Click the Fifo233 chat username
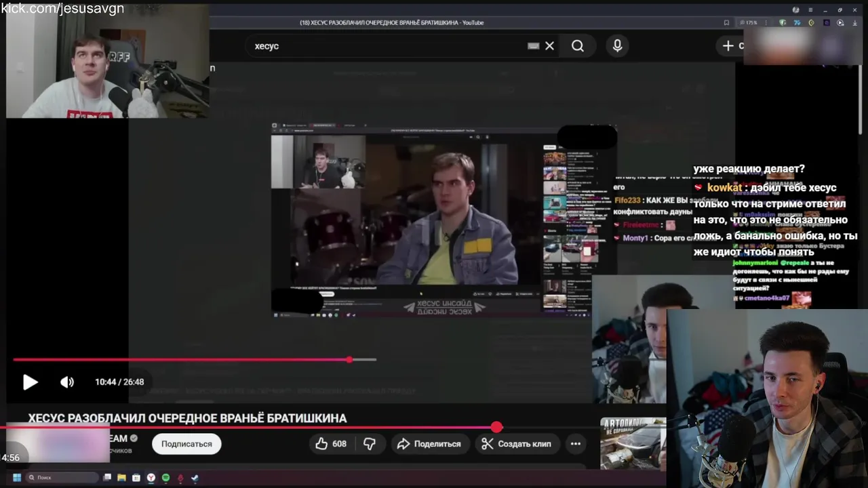 (627, 201)
